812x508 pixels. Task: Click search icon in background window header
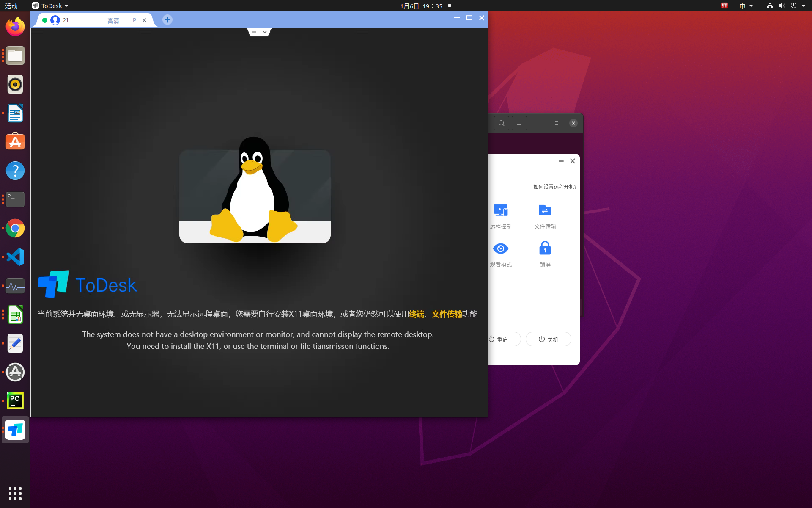coord(502,123)
